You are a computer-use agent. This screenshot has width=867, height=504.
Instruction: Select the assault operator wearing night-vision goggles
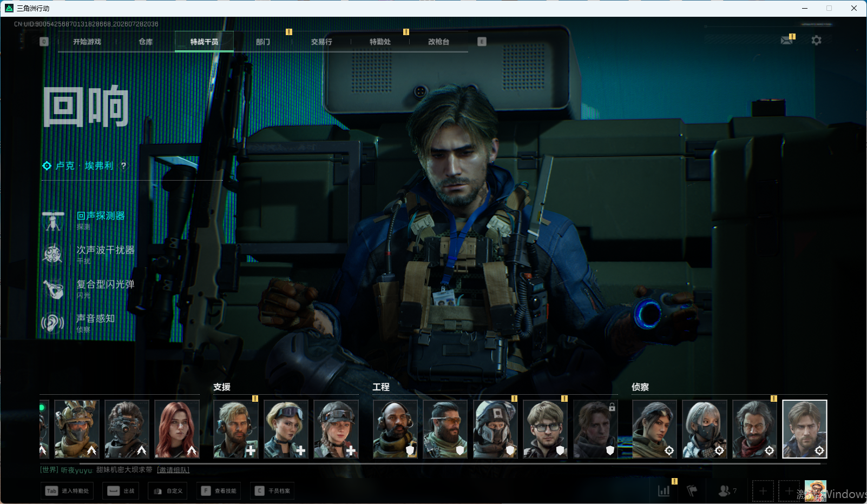coord(127,429)
